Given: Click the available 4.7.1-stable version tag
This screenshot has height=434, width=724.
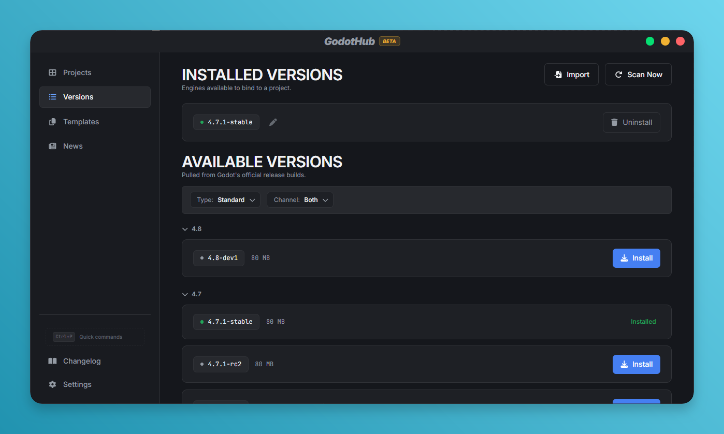Looking at the screenshot, I should click(226, 322).
